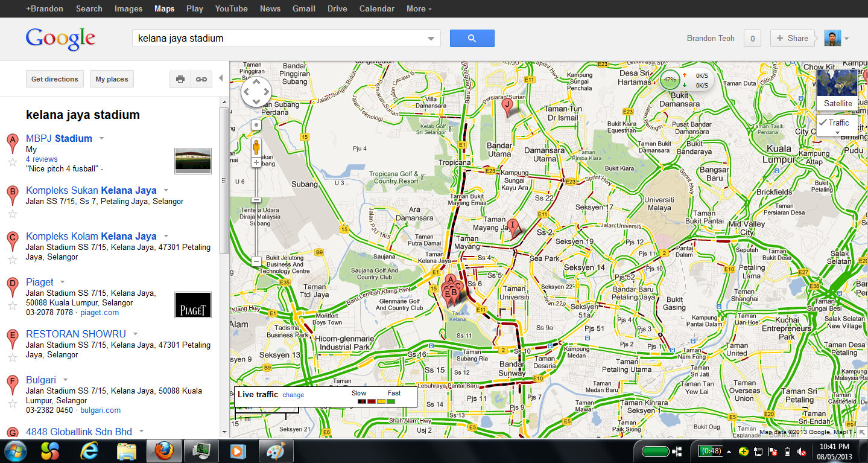Image resolution: width=868 pixels, height=463 pixels.
Task: Click the Get directions button
Action: pos(54,78)
